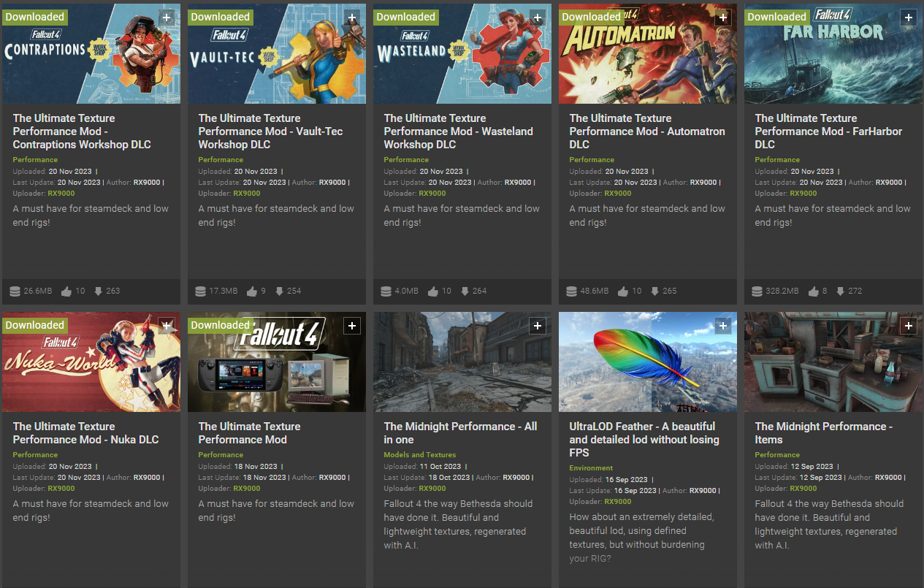Viewport: 924px width, 588px height.
Task: Open 'UltraLOD Feather' mod title link
Action: coord(644,440)
